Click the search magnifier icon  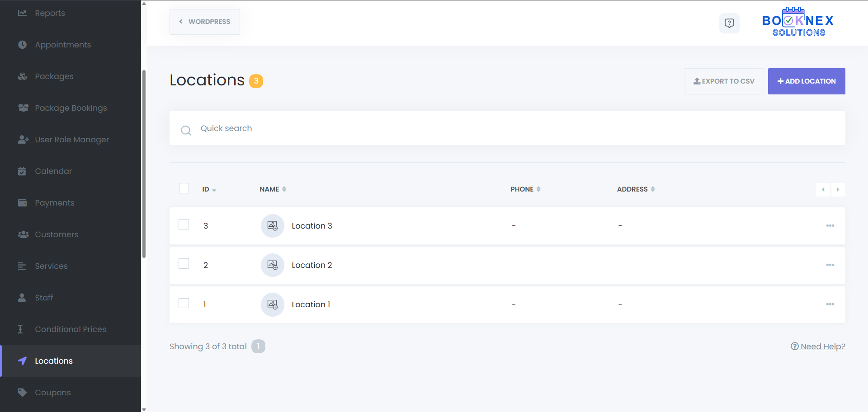click(186, 131)
